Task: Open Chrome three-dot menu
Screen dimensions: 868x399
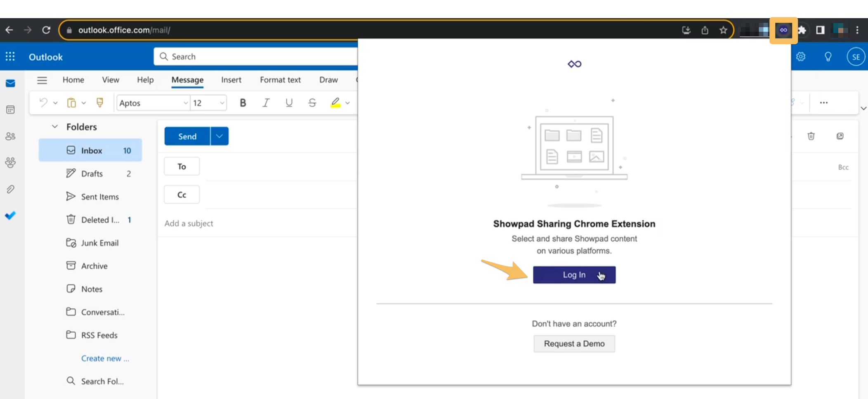Action: click(857, 30)
